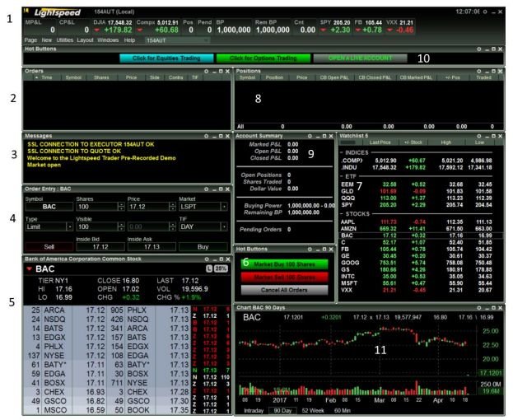Click the SPY 205.20 ticker in top bar
This screenshot has width=513, height=420.
[x=335, y=26]
